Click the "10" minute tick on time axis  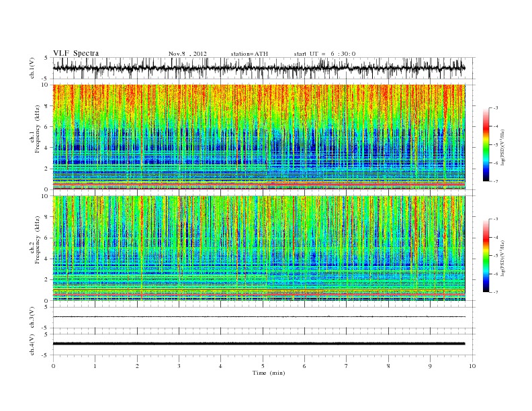pyautogui.click(x=472, y=366)
